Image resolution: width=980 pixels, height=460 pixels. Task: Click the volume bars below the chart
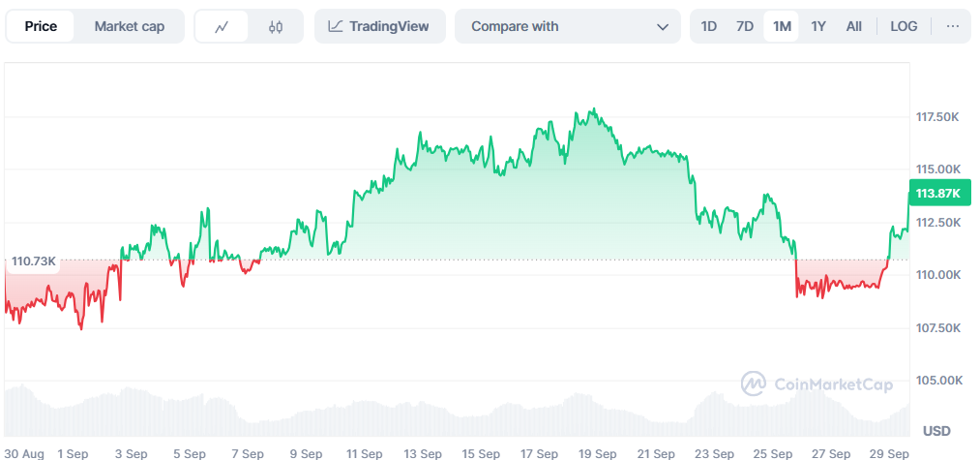[x=455, y=412]
